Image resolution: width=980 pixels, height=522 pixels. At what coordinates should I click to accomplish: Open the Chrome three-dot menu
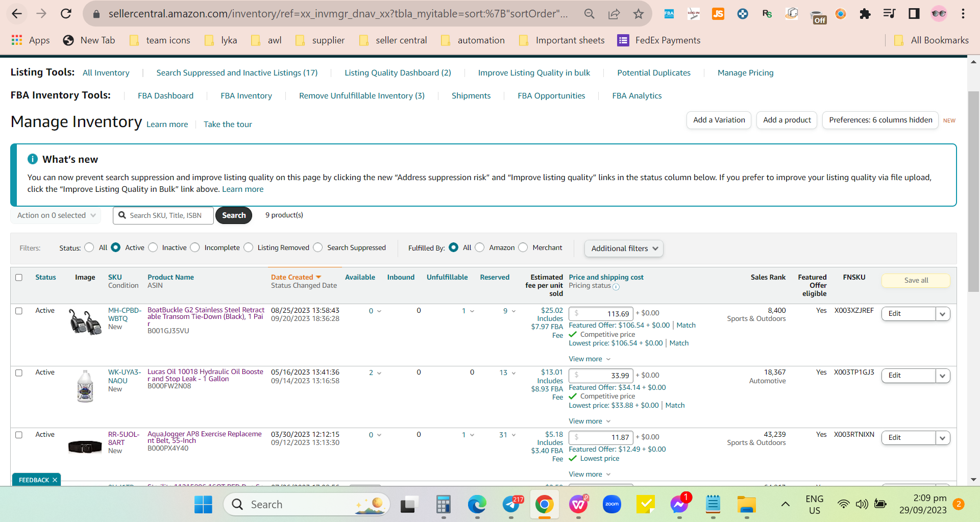click(963, 14)
